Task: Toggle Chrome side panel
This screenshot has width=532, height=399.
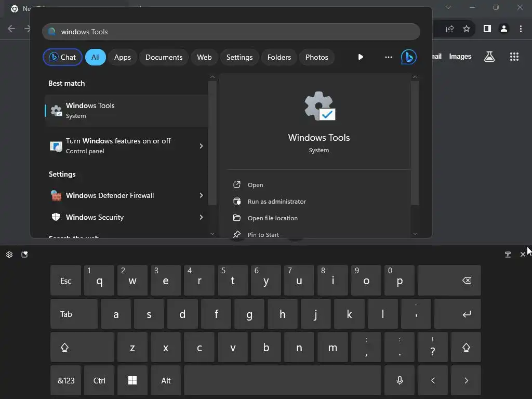Action: coord(487,29)
